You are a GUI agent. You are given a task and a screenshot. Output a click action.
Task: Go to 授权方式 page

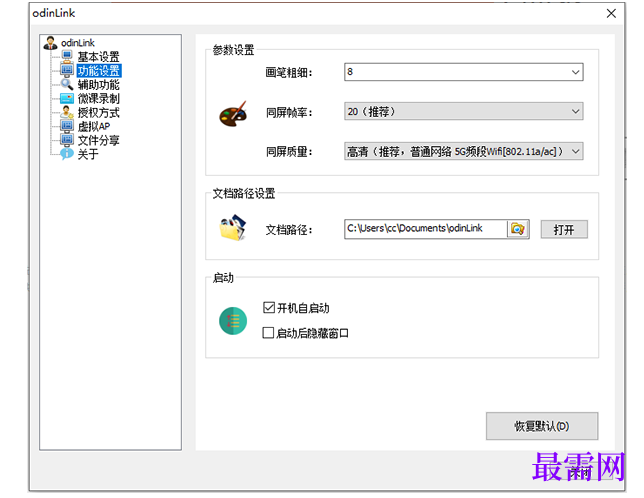[x=99, y=112]
